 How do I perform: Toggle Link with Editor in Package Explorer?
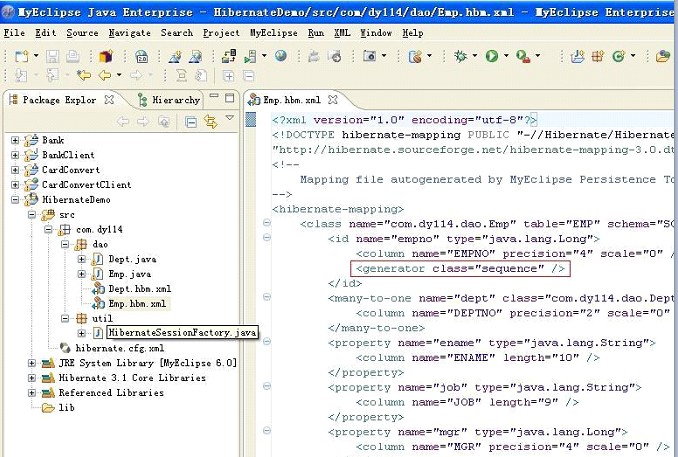(x=210, y=121)
